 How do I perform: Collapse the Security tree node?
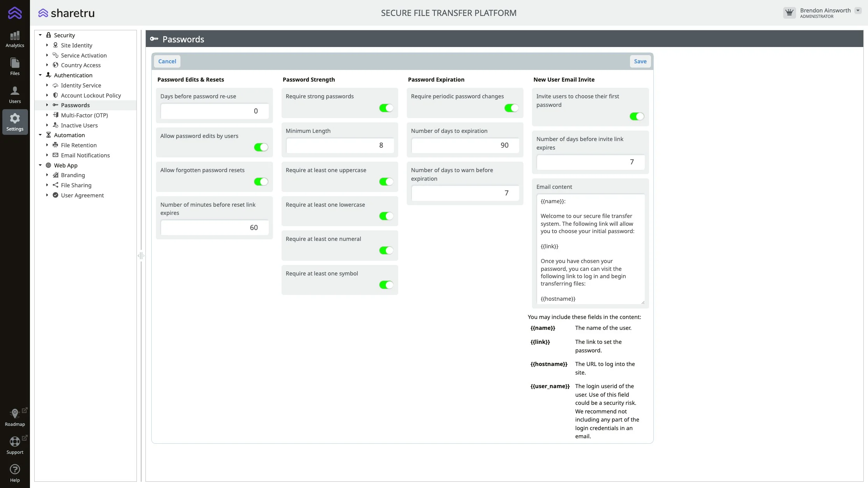(40, 35)
